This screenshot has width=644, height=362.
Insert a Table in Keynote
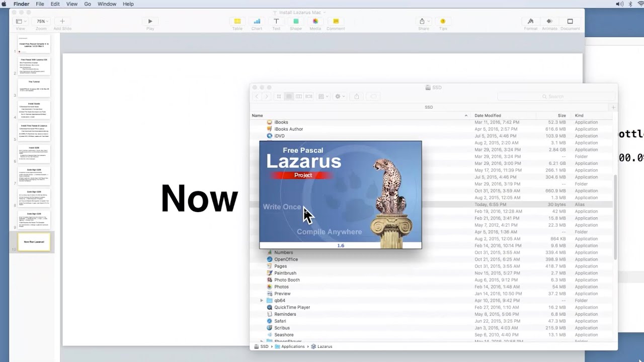pyautogui.click(x=237, y=22)
